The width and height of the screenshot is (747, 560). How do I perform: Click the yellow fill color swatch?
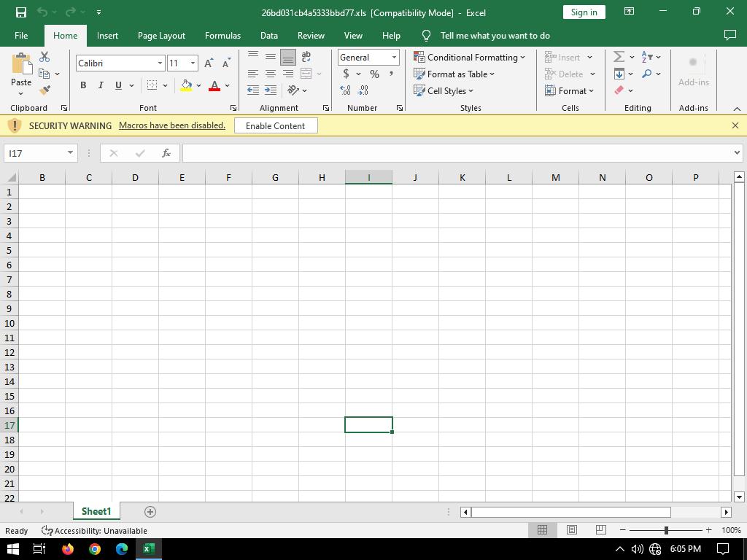click(186, 86)
